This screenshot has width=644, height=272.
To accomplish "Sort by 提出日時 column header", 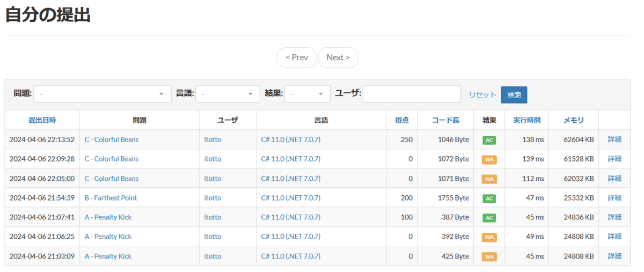I will tap(42, 120).
